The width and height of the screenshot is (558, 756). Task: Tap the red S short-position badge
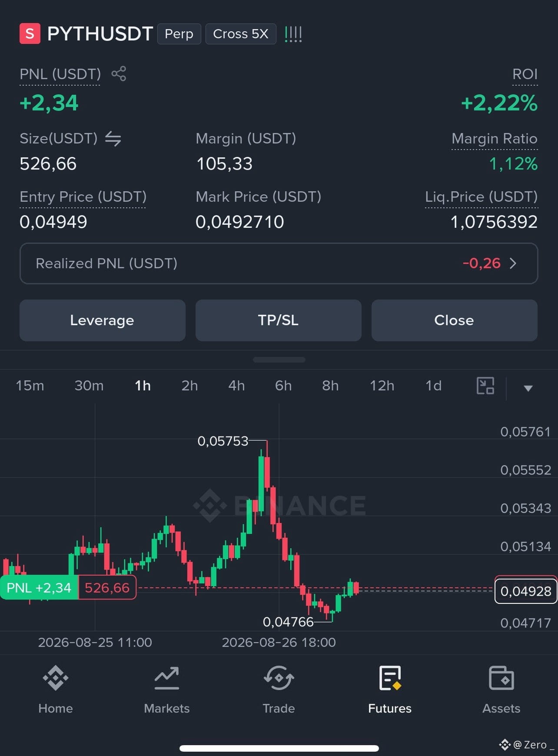pos(30,33)
